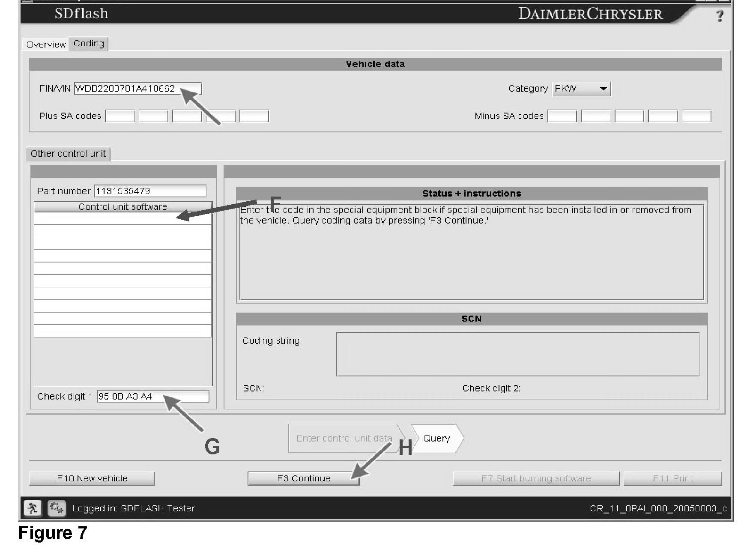The image size is (756, 552).
Task: Switch to the Overview tab
Action: point(46,45)
